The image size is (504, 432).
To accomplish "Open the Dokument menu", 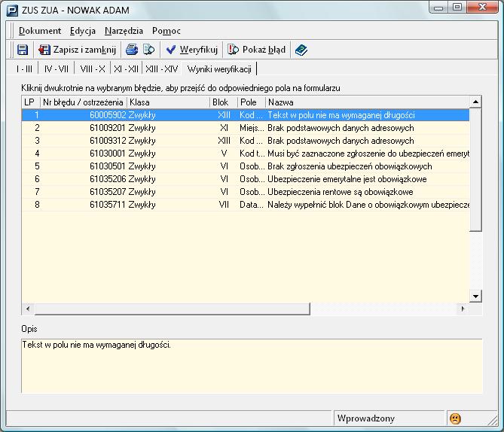I will (x=40, y=31).
